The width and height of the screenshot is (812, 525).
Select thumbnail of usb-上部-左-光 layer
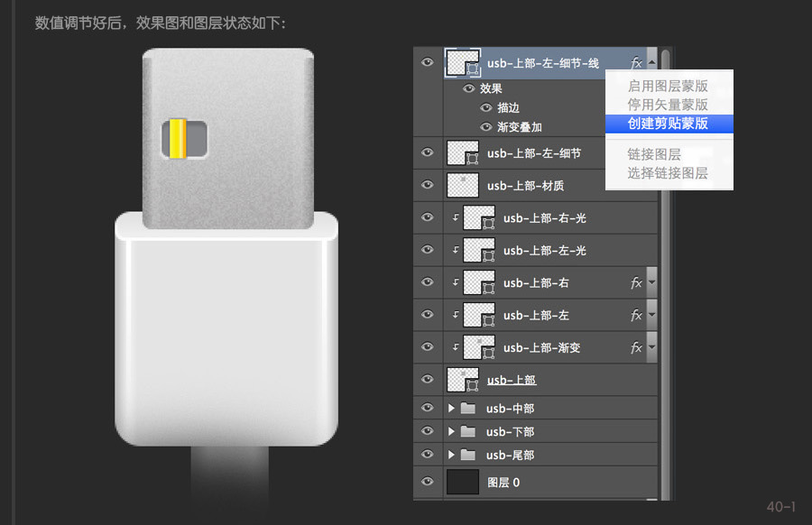[x=479, y=250]
